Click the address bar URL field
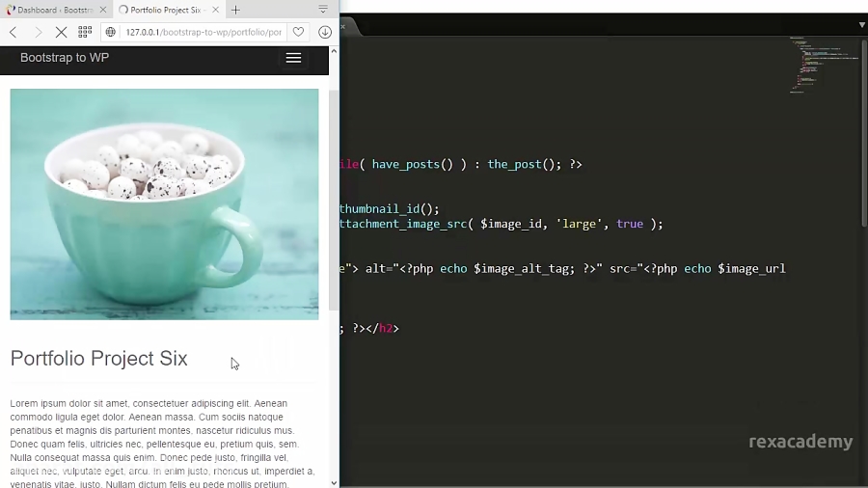 tap(203, 32)
